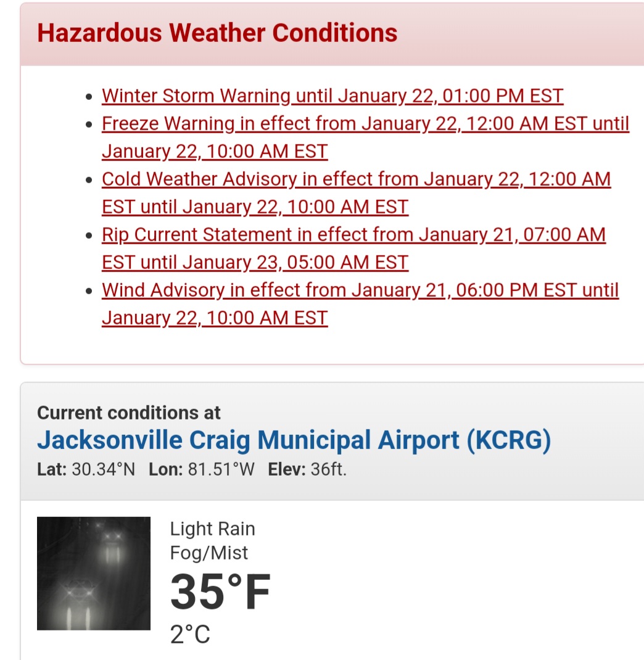The width and height of the screenshot is (644, 660).
Task: Click the bullet beside Wind Advisory
Action: (x=89, y=291)
